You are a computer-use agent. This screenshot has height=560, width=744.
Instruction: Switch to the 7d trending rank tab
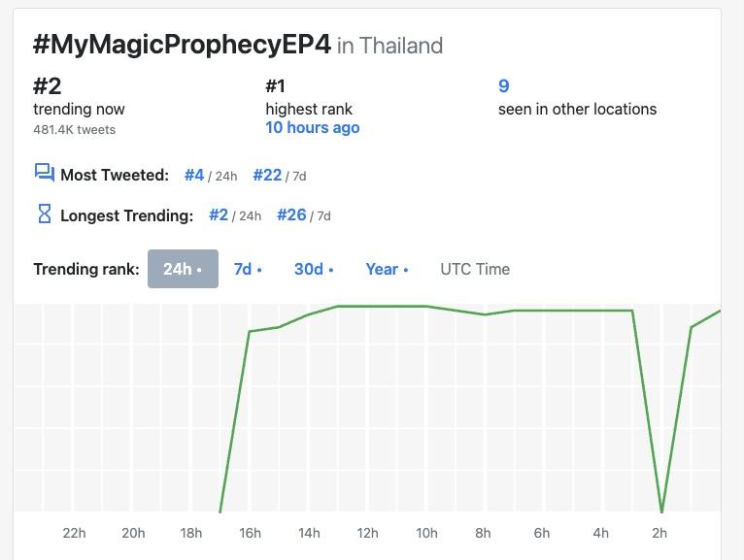point(248,269)
